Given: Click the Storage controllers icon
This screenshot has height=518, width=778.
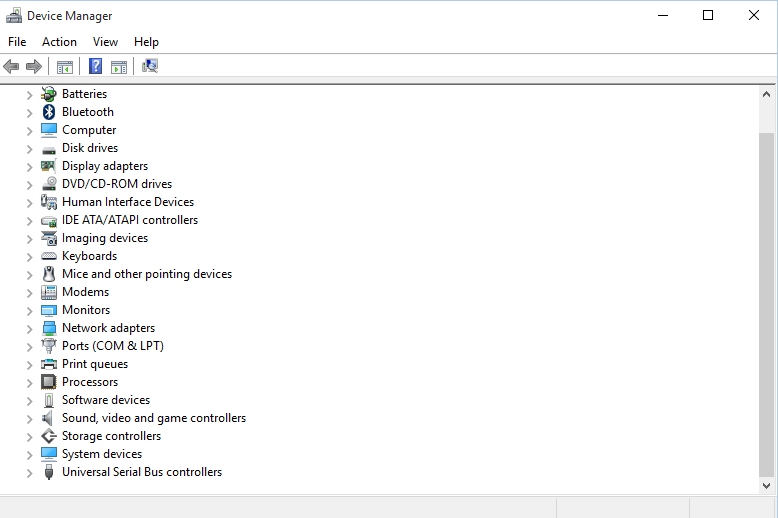Looking at the screenshot, I should (49, 436).
